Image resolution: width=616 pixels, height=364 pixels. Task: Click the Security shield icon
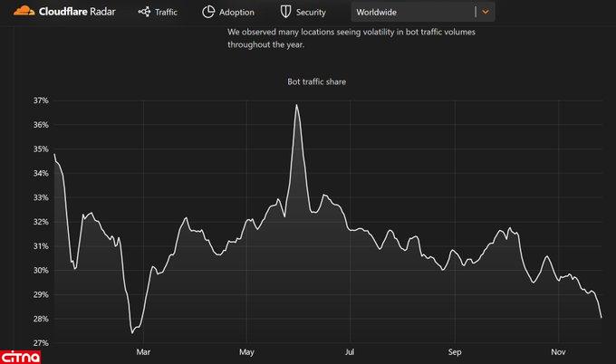click(x=285, y=13)
